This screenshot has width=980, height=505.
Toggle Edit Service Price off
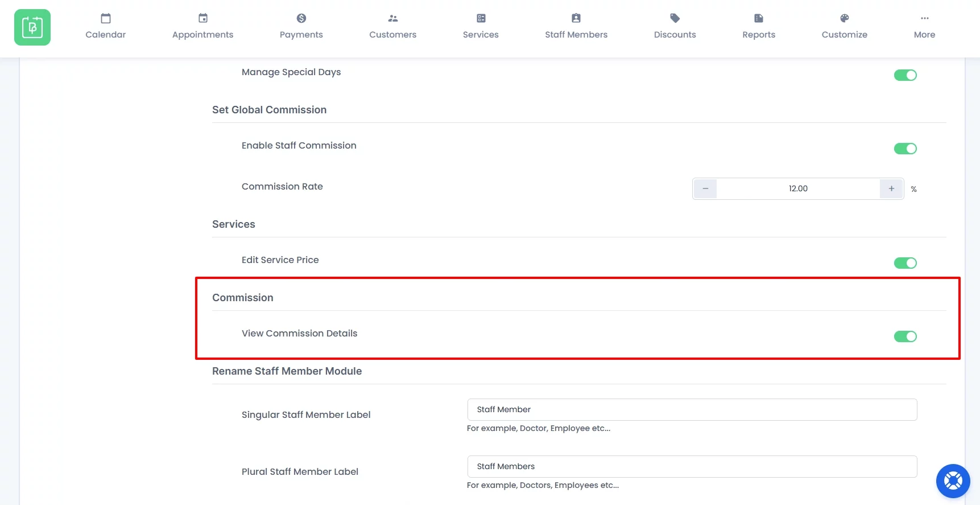905,263
